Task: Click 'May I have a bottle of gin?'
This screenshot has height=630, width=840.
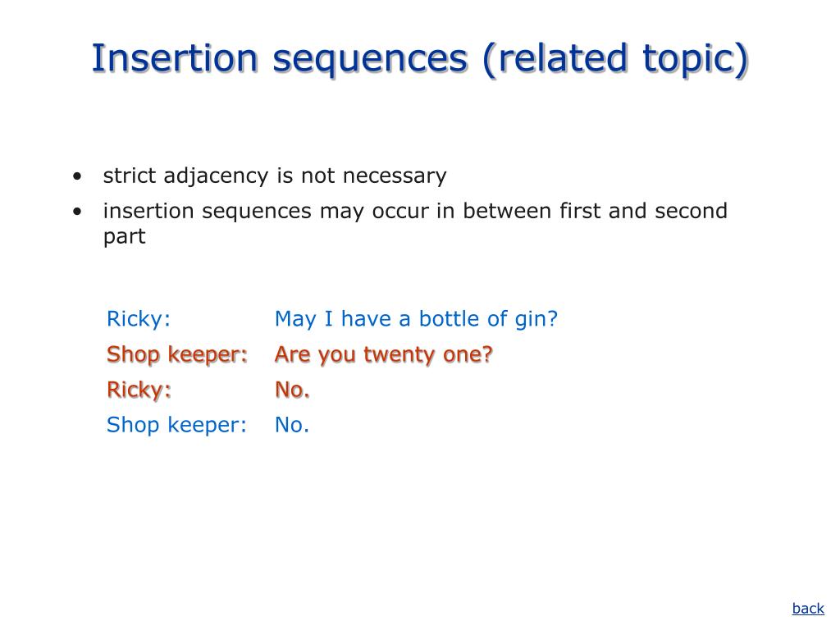Action: pyautogui.click(x=416, y=319)
